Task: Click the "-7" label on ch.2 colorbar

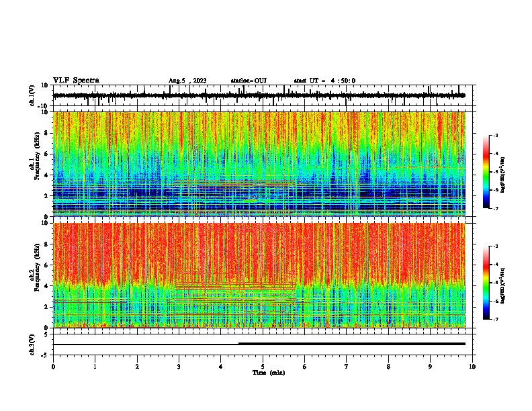Action: pos(495,319)
